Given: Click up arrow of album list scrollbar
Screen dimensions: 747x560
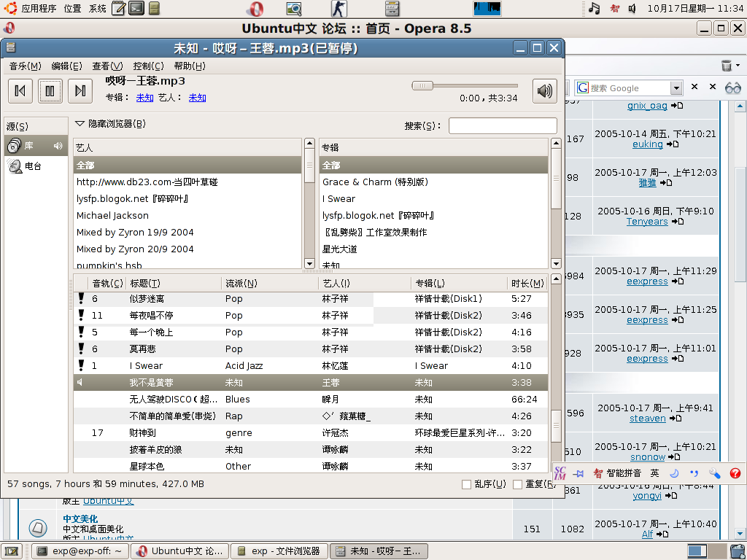Looking at the screenshot, I should pyautogui.click(x=555, y=143).
